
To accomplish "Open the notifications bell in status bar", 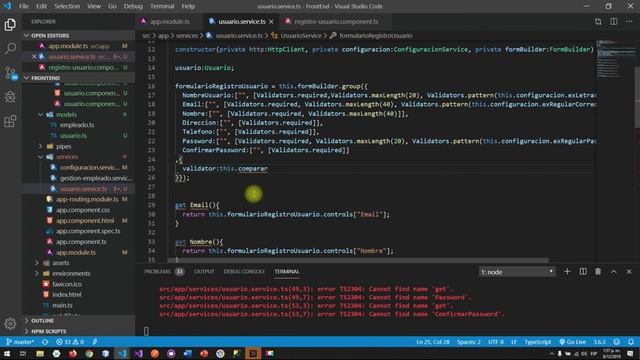I will pyautogui.click(x=631, y=342).
